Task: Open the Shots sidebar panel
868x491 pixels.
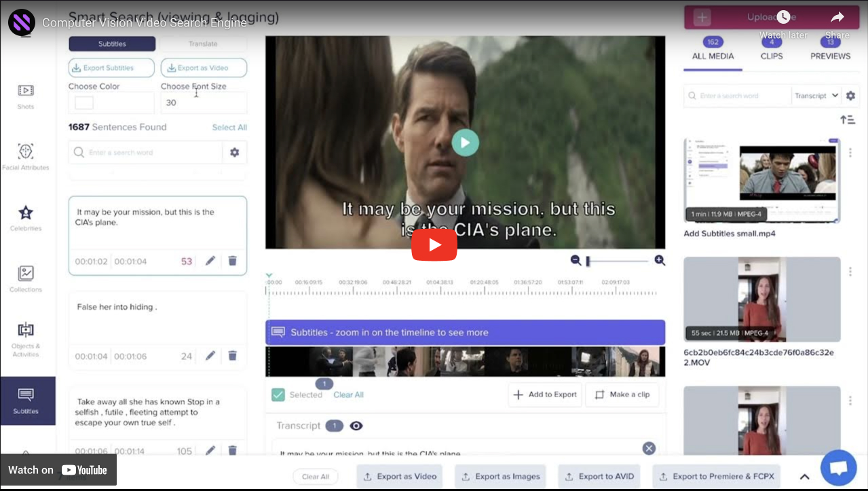Action: pos(26,96)
